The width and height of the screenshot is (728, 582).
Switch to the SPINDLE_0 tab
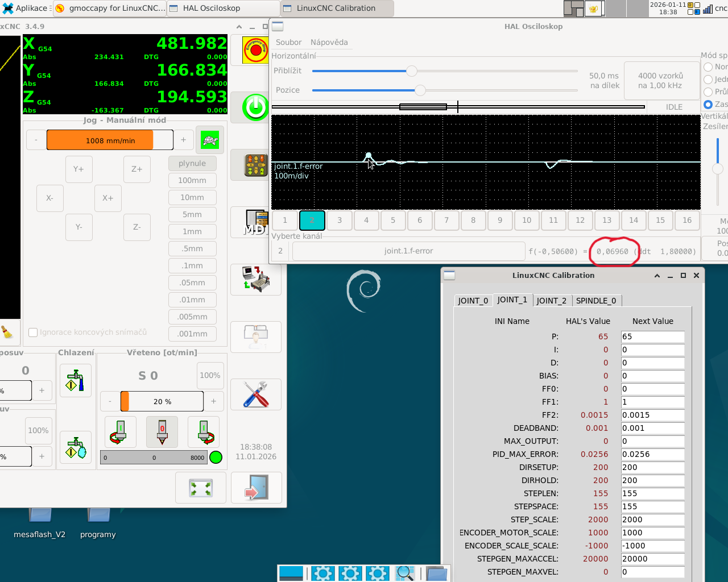[595, 301]
